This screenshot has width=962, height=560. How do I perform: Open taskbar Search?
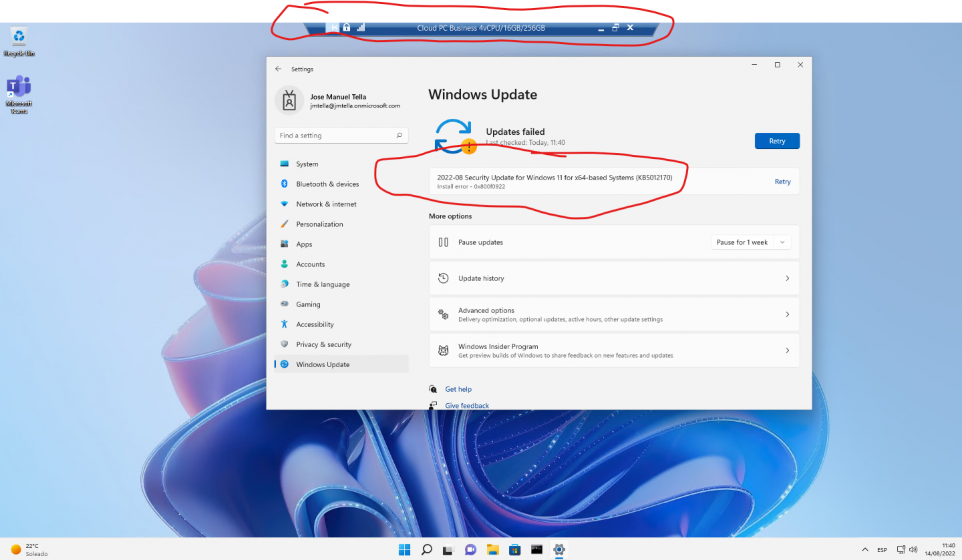(426, 550)
